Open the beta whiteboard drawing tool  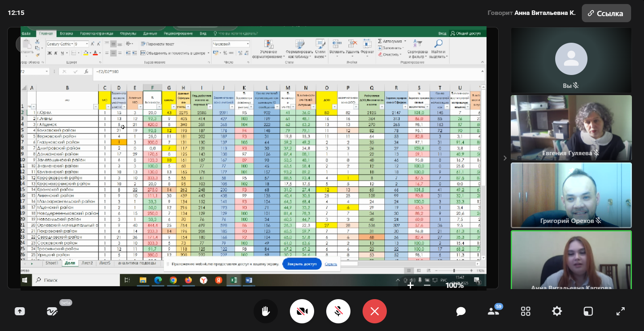[52, 311]
